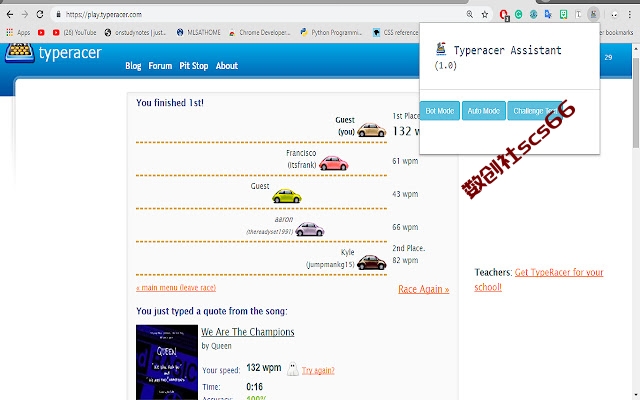This screenshot has height=400, width=640.
Task: Open the Typeracer Assistant extension icon
Action: [x=593, y=15]
